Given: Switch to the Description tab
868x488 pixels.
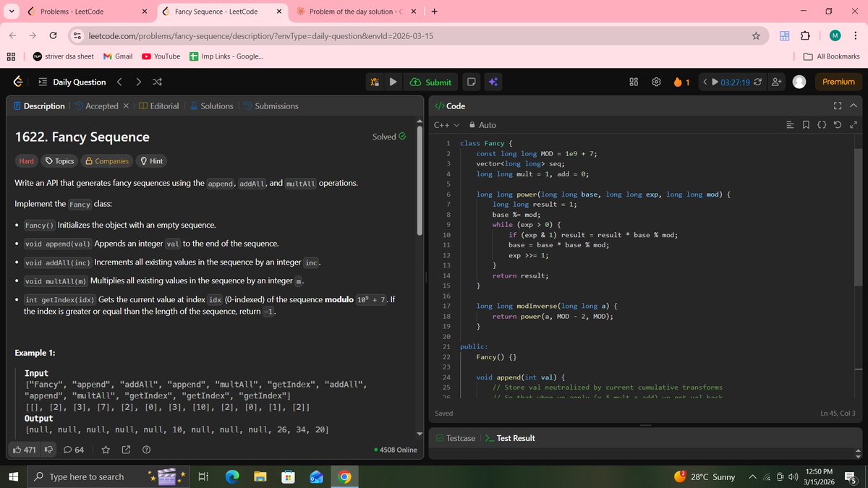Looking at the screenshot, I should 39,106.
